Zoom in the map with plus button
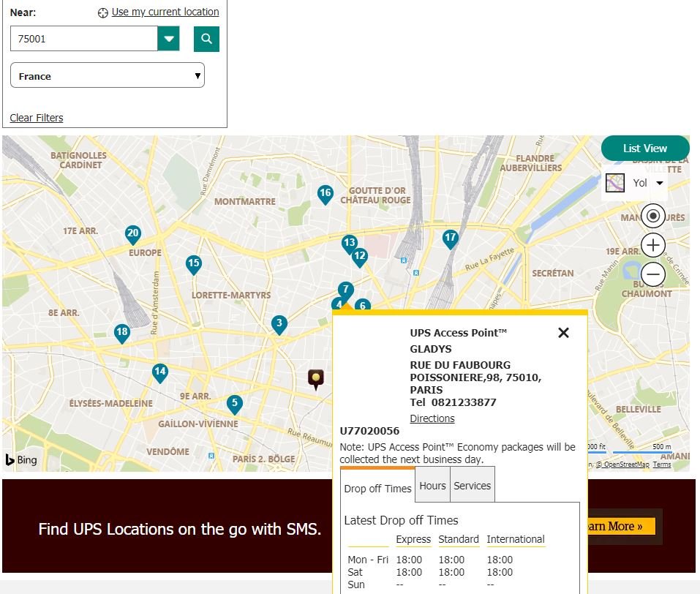This screenshot has height=594, width=700. [x=652, y=245]
